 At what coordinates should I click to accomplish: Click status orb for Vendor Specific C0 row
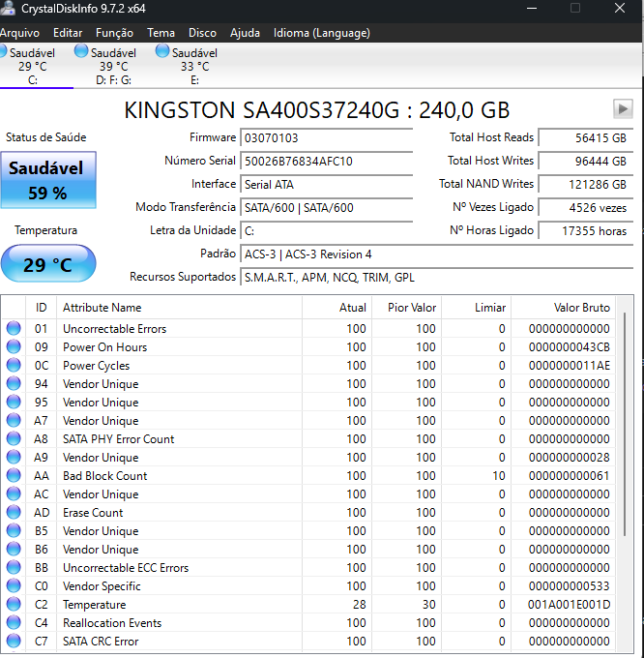[14, 585]
